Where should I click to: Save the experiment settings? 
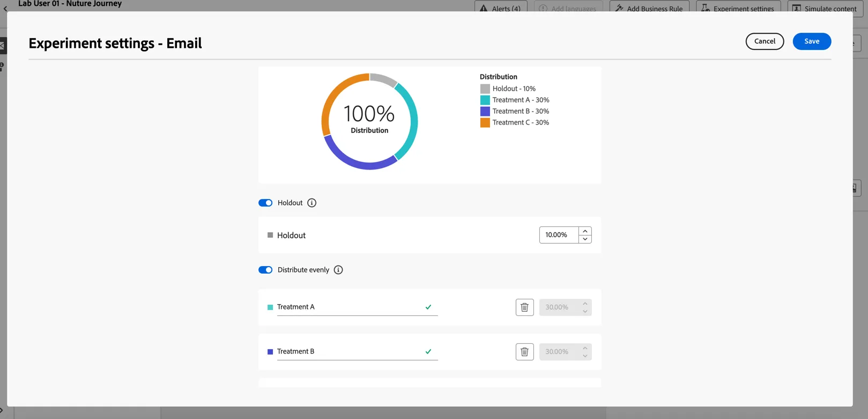coord(812,41)
